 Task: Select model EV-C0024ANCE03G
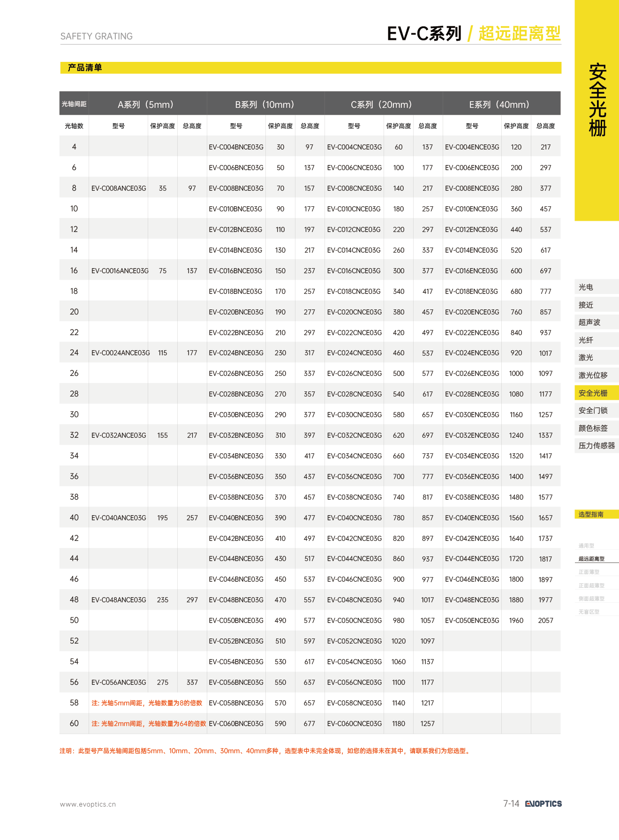pos(121,353)
